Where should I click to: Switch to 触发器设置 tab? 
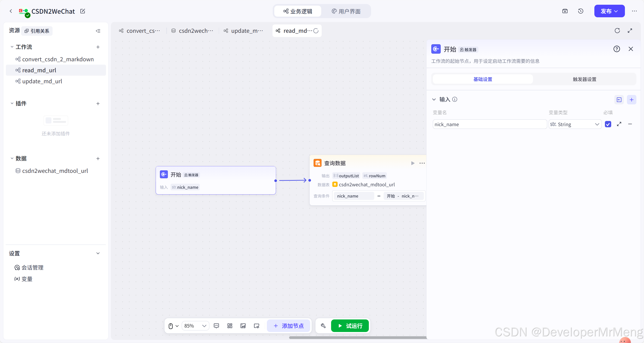click(x=584, y=79)
